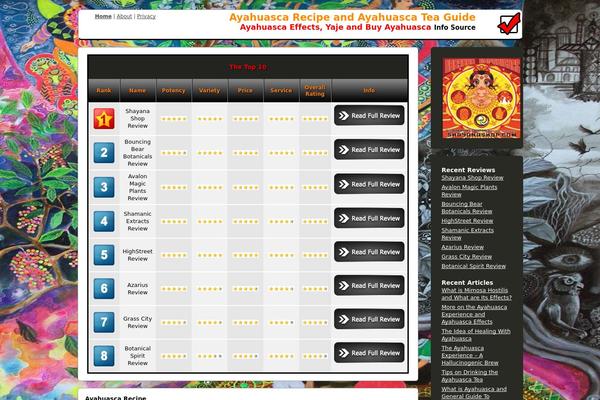Image resolution: width=600 pixels, height=400 pixels.
Task: Click The Top 10 table title
Action: point(248,67)
